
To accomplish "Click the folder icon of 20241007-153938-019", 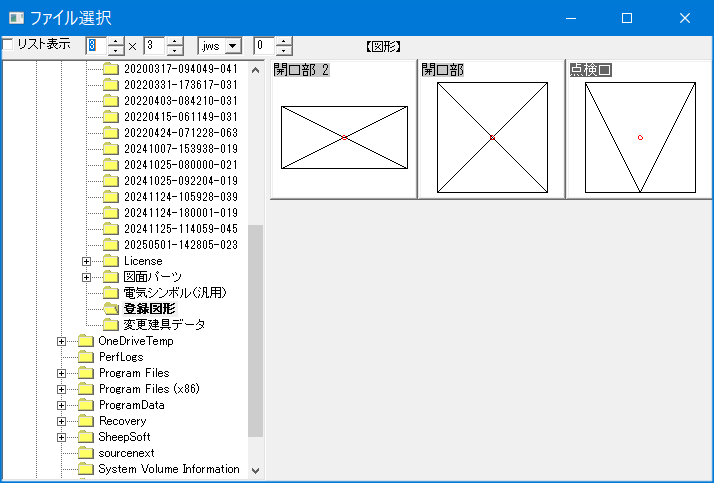I will [111, 149].
